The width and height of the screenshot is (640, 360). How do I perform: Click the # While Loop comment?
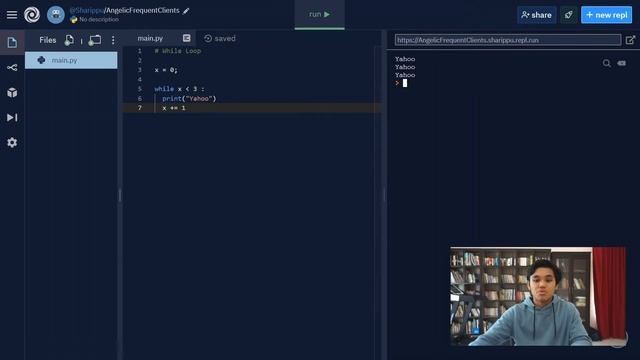(x=178, y=51)
